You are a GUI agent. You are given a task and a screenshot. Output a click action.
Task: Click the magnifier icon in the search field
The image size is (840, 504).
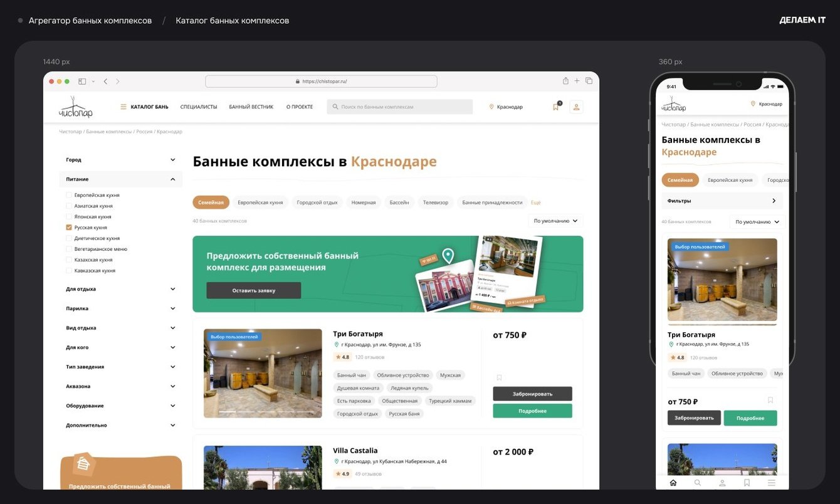pyautogui.click(x=335, y=107)
